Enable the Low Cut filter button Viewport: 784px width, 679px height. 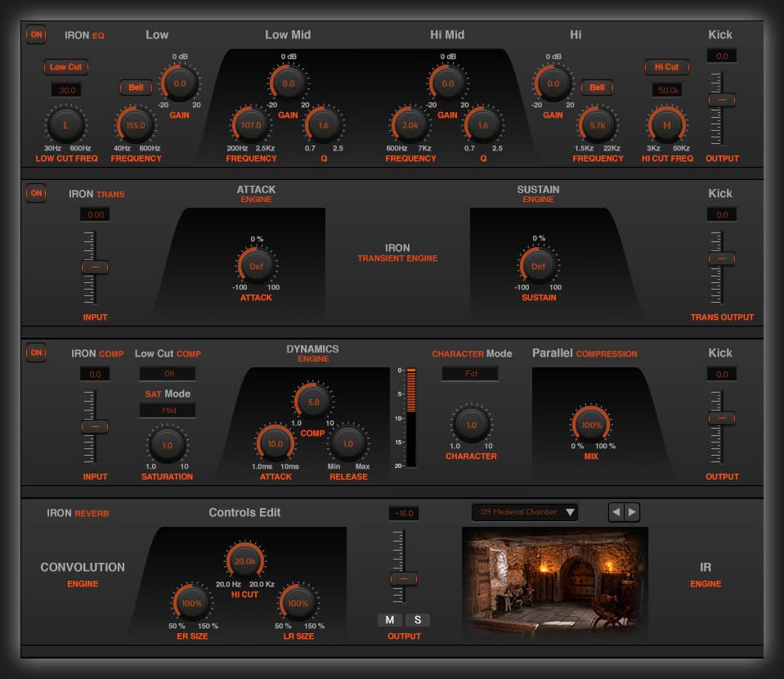[66, 67]
